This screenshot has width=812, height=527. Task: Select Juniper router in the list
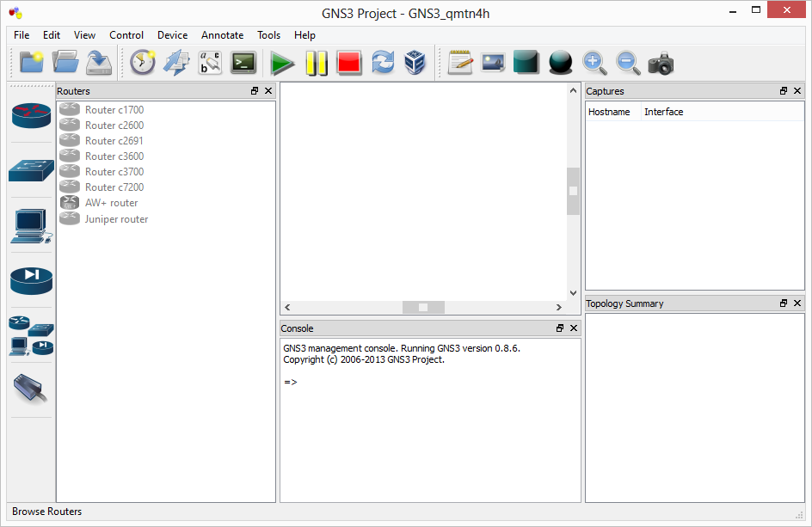(x=166, y=219)
